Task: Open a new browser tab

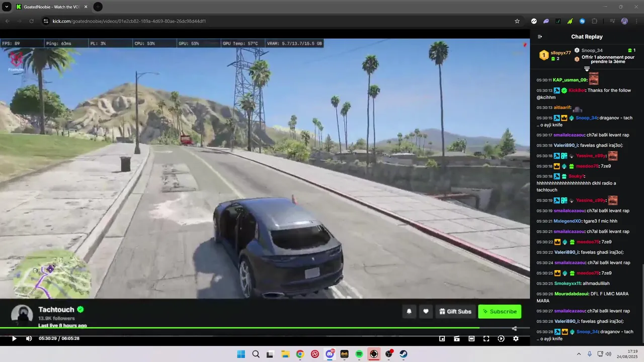Action: tap(98, 7)
